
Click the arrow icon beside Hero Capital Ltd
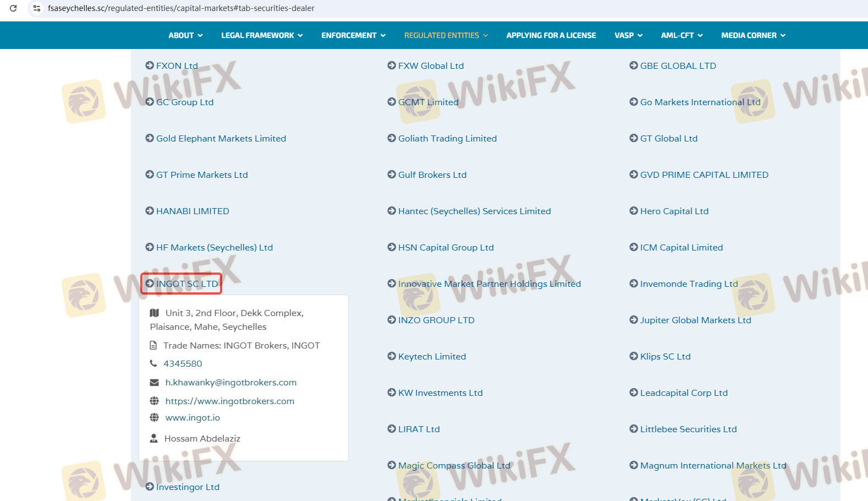(x=634, y=211)
